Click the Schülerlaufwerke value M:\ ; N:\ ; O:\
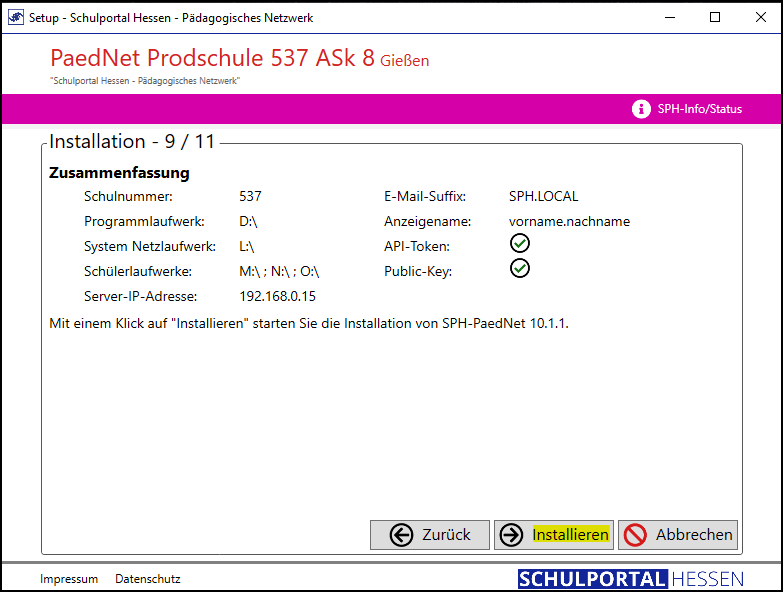Viewport: 783px width, 592px height. [x=279, y=272]
